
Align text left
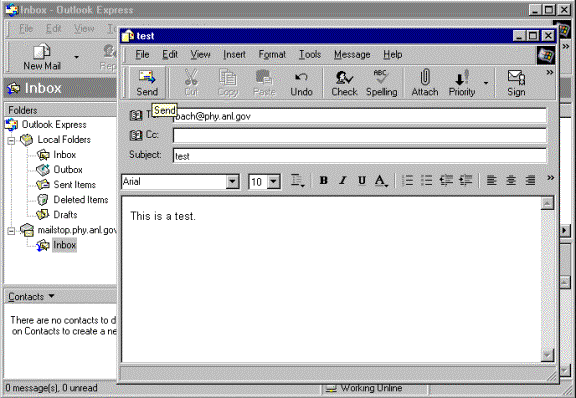492,180
